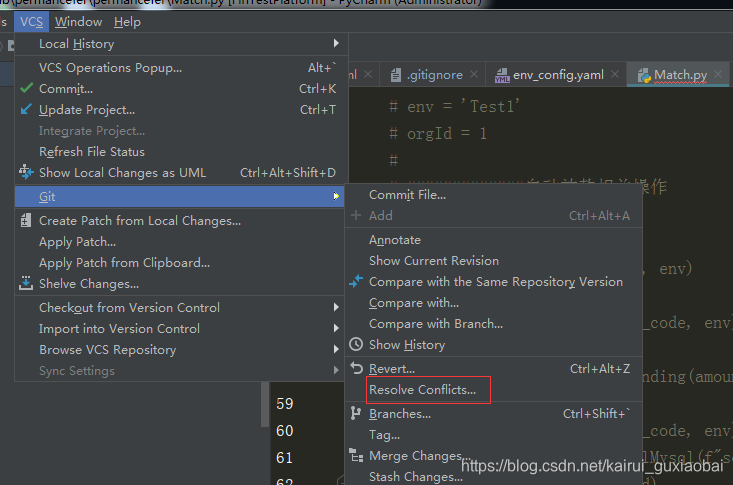The width and height of the screenshot is (733, 485).
Task: Choose VCS Operations Popup entry
Action: [x=181, y=67]
